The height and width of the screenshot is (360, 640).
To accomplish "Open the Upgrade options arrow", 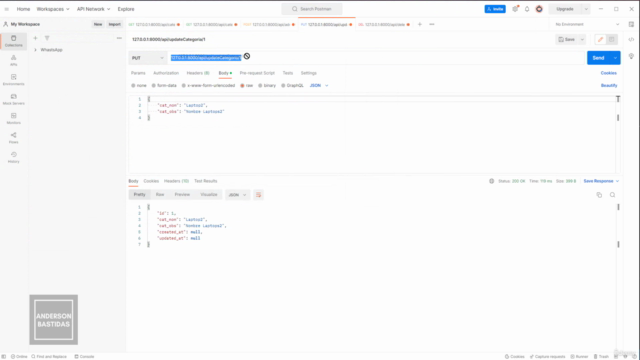I will (586, 9).
